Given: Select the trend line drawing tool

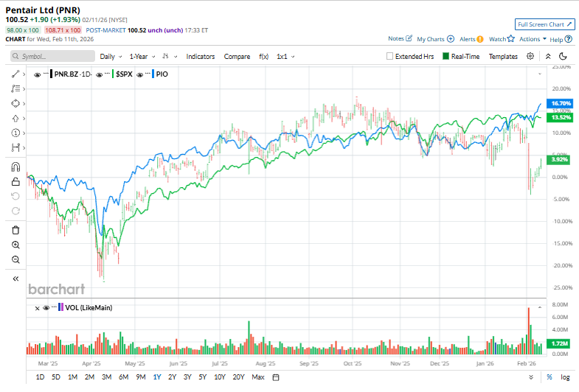Looking at the screenshot, I should click(15, 74).
